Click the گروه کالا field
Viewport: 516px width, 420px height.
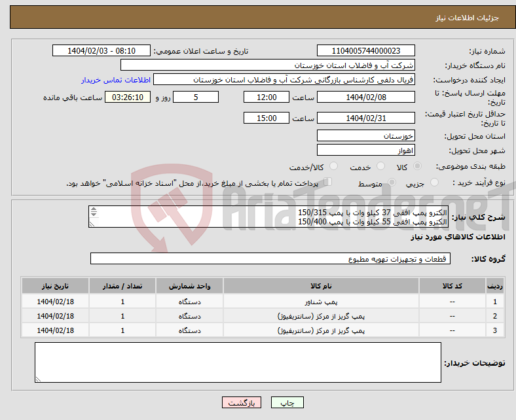[270, 259]
